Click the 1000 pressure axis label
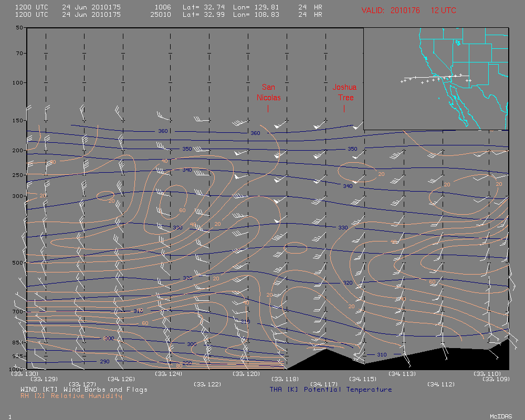This screenshot has width=525, height=420. click(x=16, y=369)
